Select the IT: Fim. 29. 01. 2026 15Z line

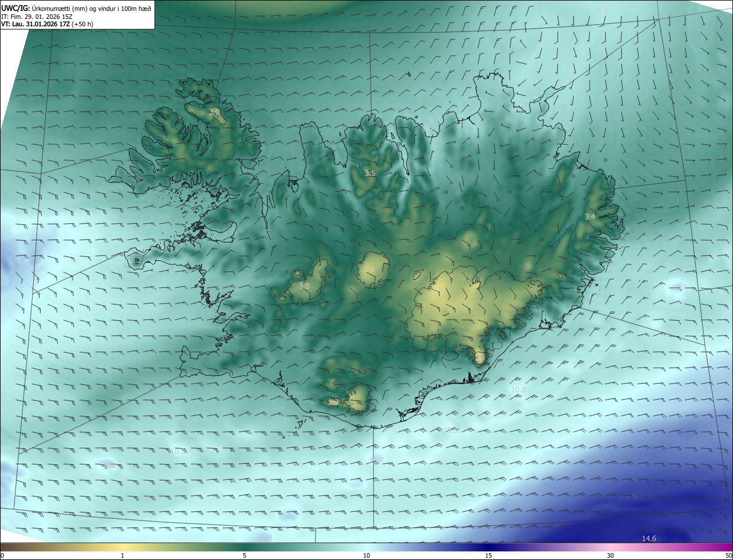(37, 17)
